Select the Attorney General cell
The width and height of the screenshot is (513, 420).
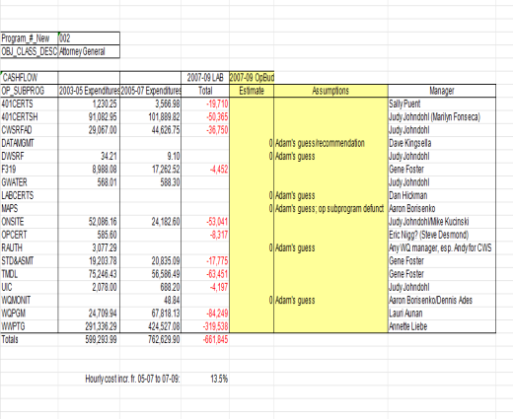89,51
